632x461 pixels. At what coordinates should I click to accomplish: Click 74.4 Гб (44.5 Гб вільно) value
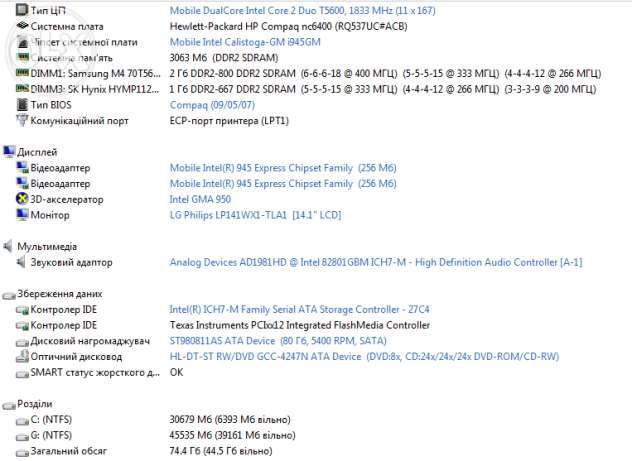pos(221,451)
